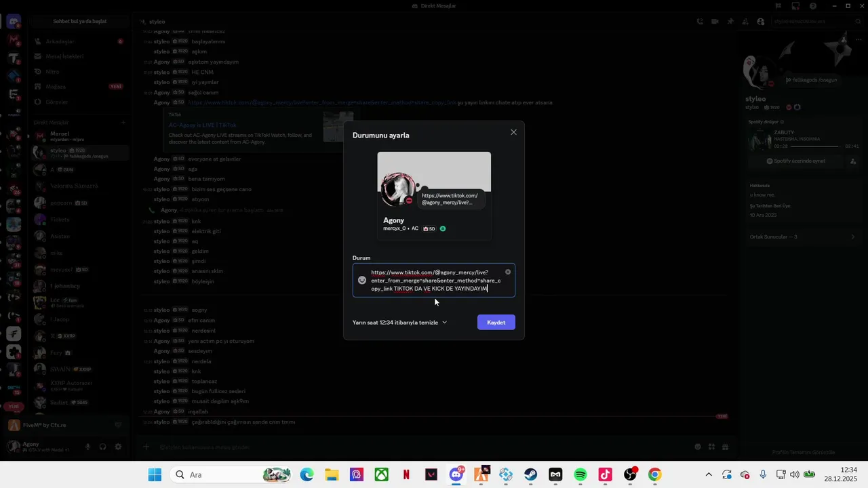Viewport: 868px width, 488px height.
Task: Open emoji picker in message bar
Action: pos(698,447)
